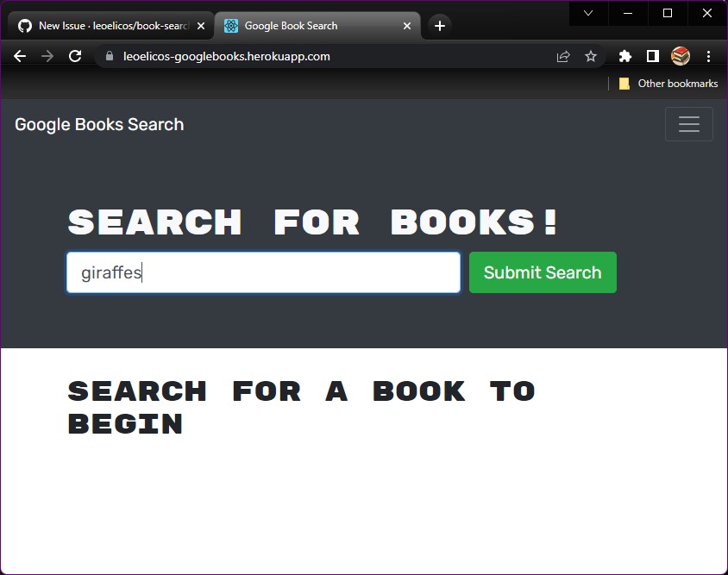Screen dimensions: 728x575
Task: Click the address bar URL
Action: pyautogui.click(x=227, y=57)
